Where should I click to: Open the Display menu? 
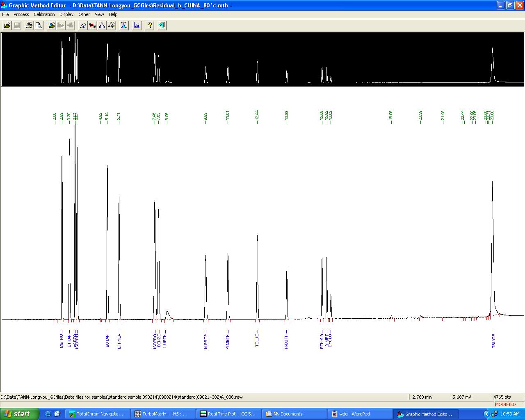[x=66, y=14]
